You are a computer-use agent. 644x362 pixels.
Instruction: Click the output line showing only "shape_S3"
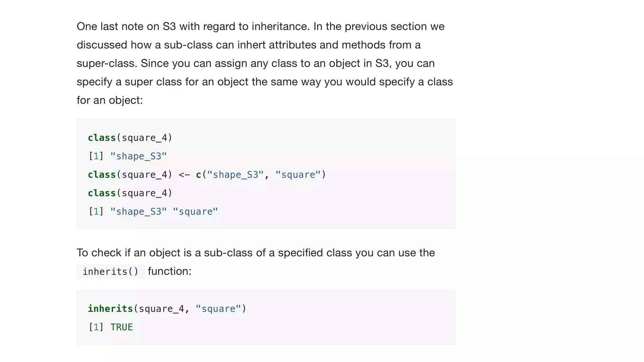click(x=127, y=156)
